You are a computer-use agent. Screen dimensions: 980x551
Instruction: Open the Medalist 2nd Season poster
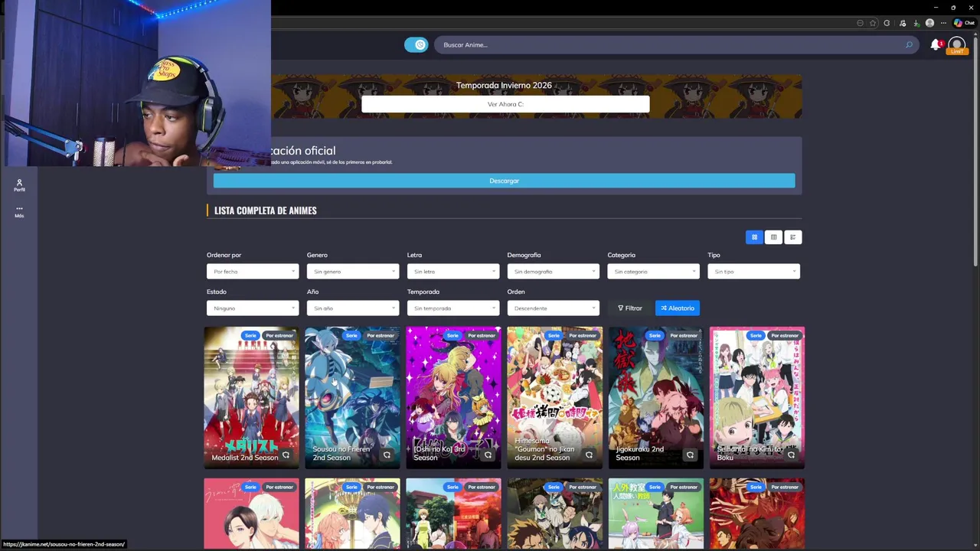251,396
